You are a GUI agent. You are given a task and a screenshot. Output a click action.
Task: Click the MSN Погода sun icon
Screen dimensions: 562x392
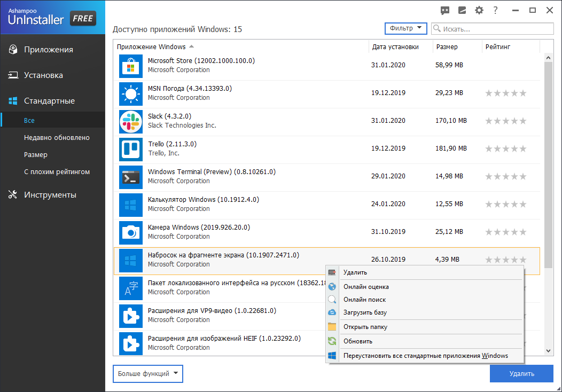(x=131, y=94)
